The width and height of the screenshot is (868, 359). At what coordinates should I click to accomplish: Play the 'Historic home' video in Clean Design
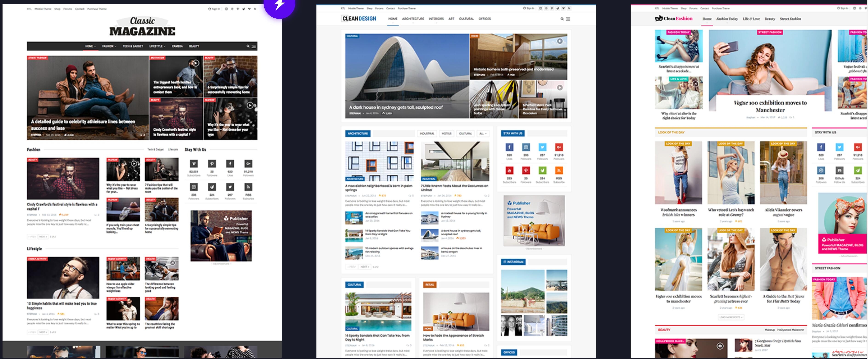[x=560, y=41]
